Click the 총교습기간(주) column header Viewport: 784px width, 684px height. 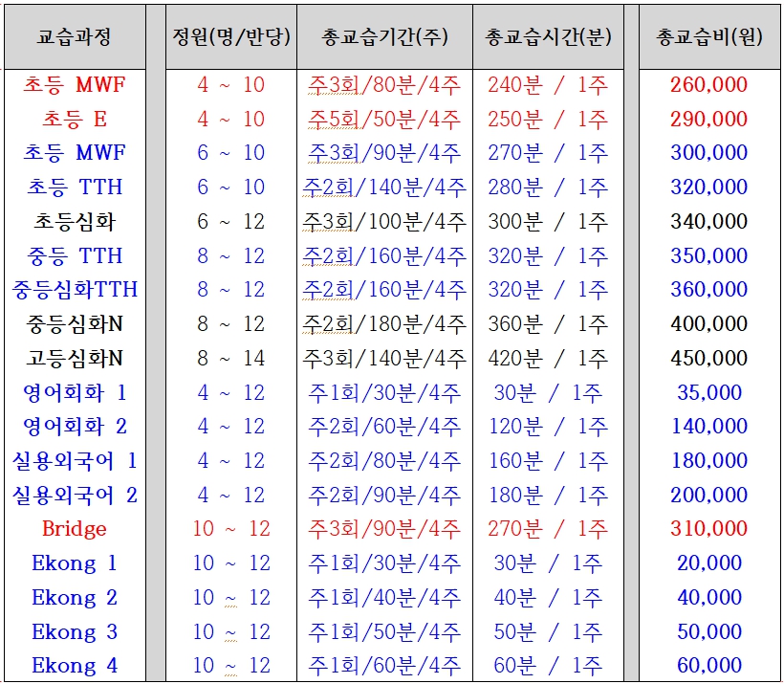383,37
